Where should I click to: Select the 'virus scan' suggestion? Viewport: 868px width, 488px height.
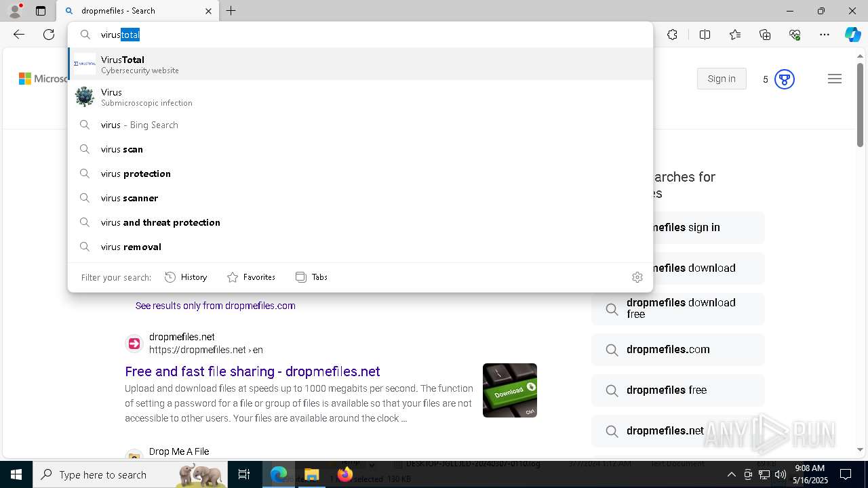[360, 149]
